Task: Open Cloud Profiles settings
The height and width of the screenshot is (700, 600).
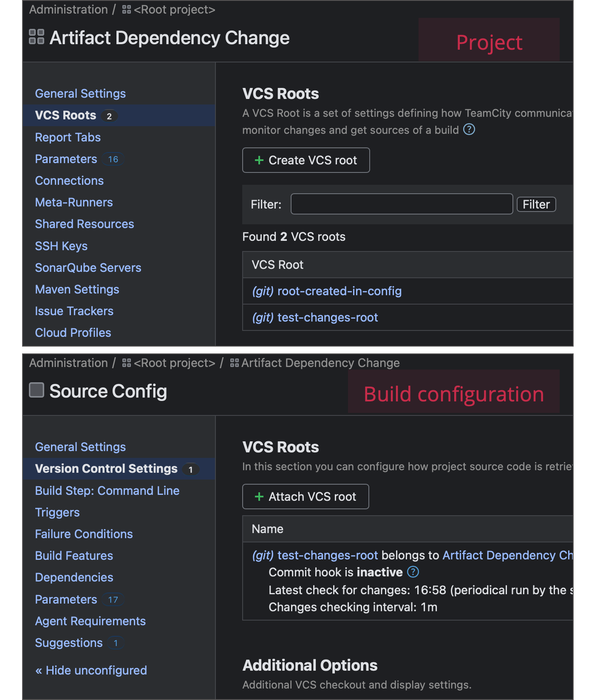Action: (x=73, y=333)
